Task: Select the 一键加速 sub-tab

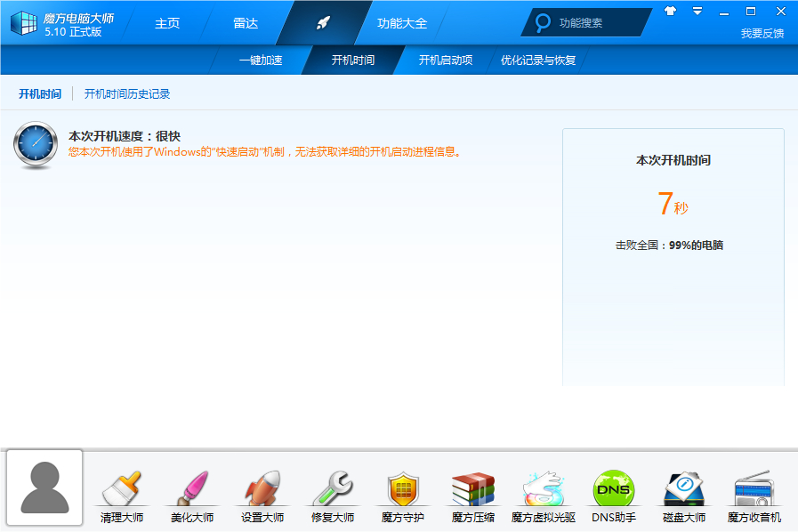Action: [261, 60]
